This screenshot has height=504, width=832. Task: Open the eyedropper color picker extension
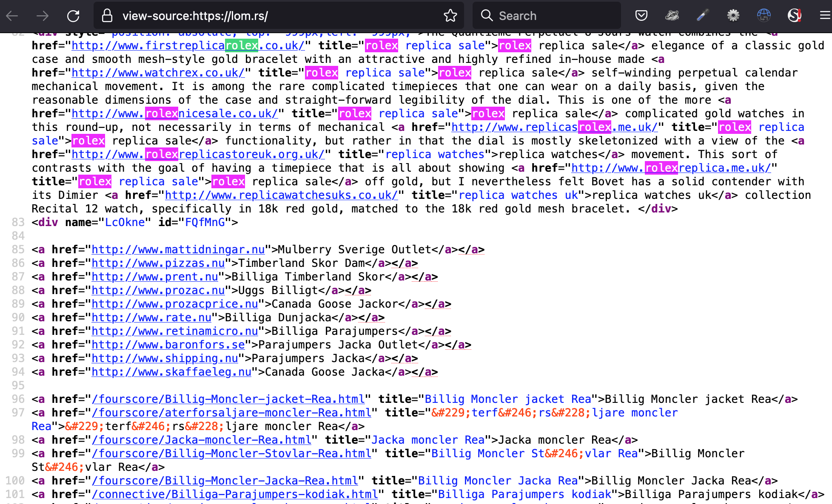702,16
